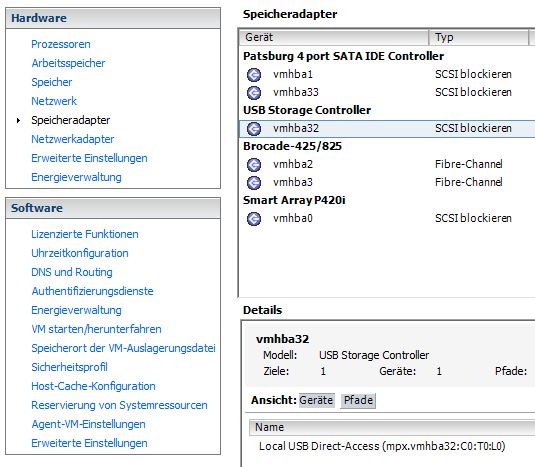Click the vmhba3 Fibre-Channel adapter icon
This screenshot has width=535, height=467.
[x=254, y=183]
